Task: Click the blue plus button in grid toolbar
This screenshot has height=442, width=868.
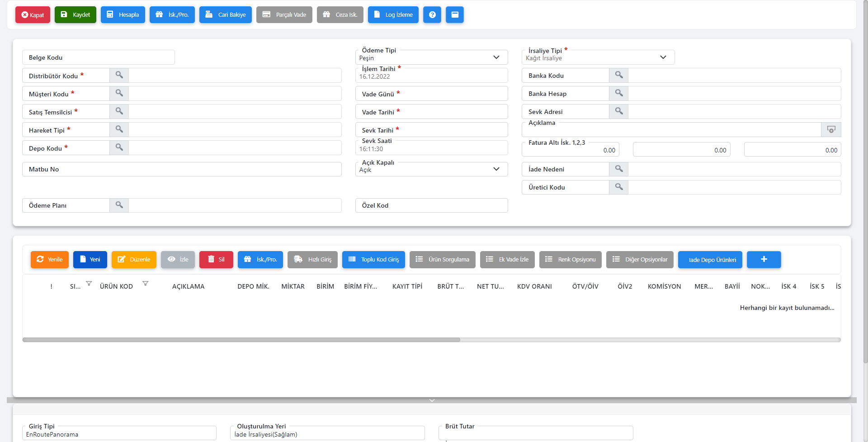Action: 764,259
